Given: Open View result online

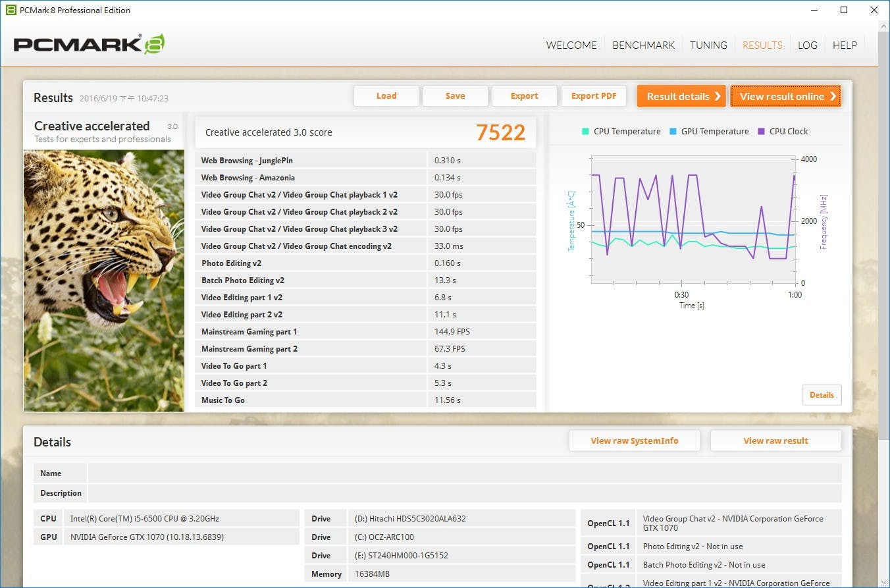Looking at the screenshot, I should [785, 96].
